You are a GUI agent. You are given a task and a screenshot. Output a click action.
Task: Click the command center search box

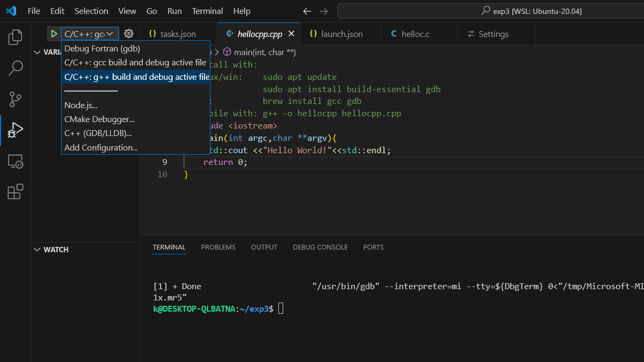point(490,11)
